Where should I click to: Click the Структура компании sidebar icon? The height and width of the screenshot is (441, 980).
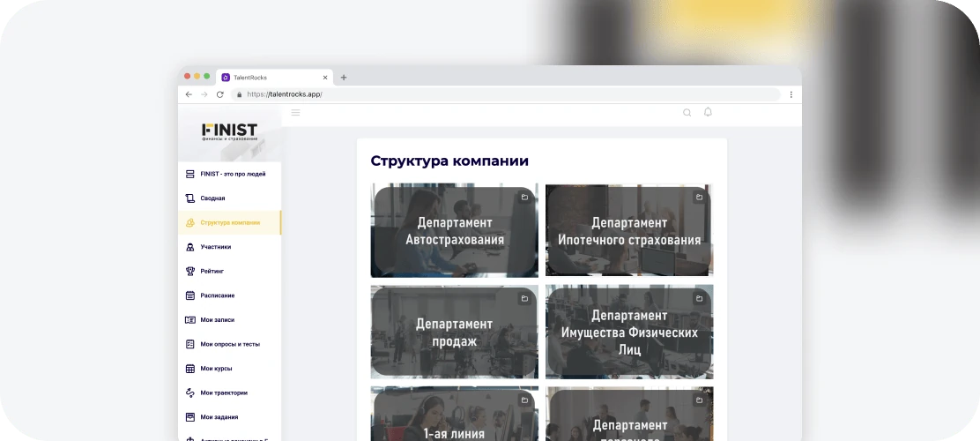[190, 222]
